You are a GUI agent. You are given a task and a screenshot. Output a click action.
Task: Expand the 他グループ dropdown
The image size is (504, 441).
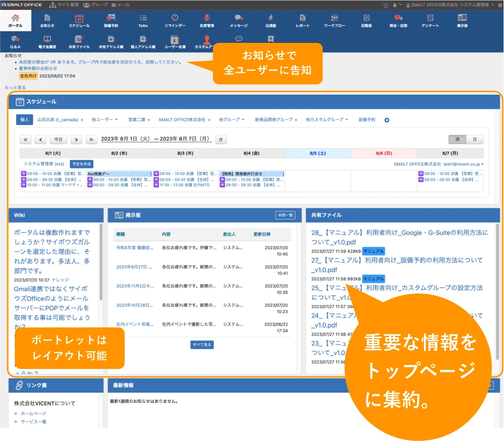click(x=232, y=120)
